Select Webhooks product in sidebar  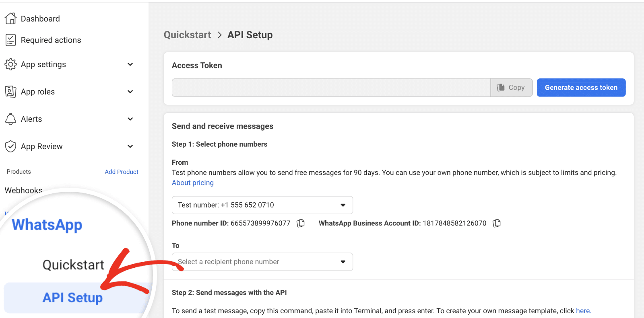point(23,190)
